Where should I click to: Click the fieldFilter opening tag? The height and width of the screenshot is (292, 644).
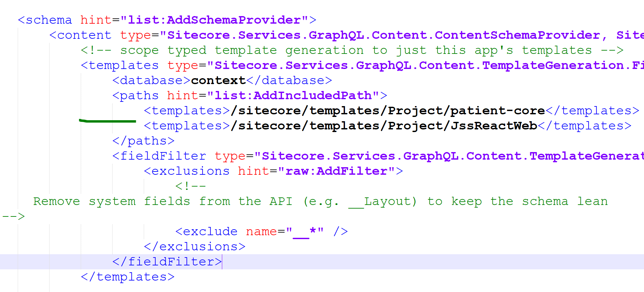378,156
